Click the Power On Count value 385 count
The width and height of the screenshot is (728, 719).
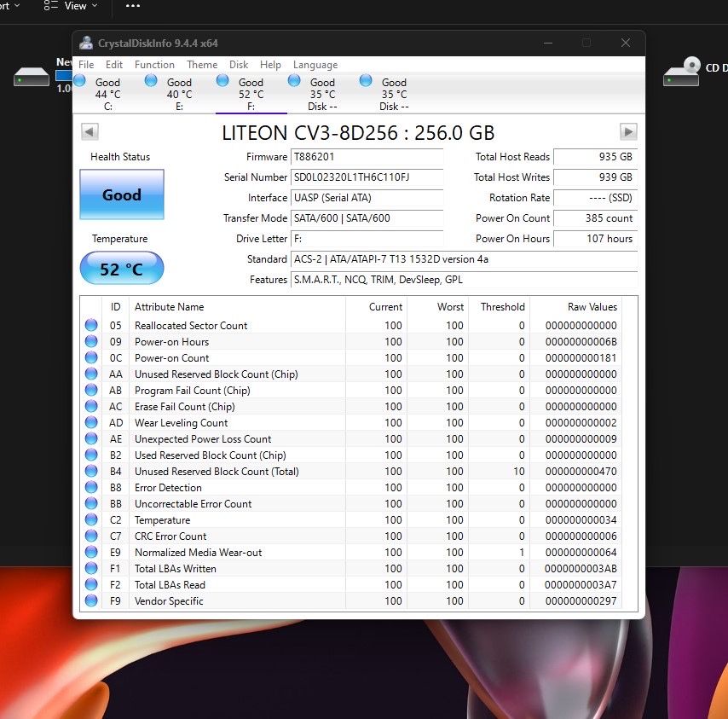595,217
